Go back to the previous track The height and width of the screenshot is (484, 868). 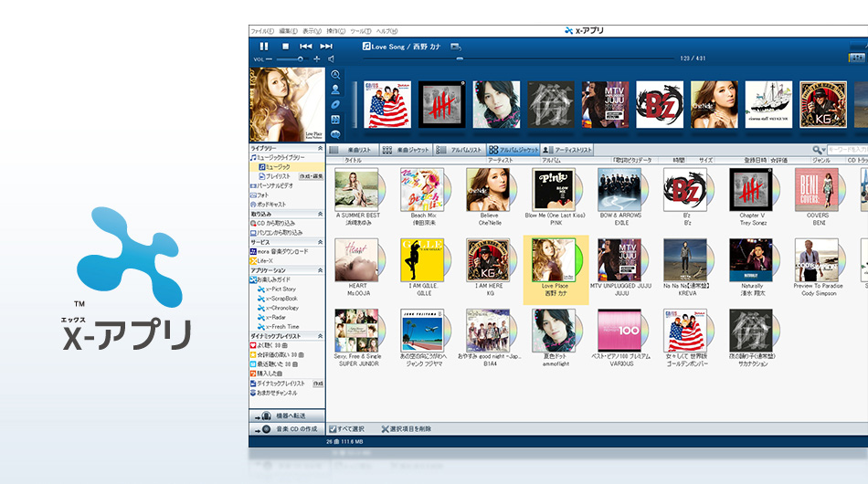coord(306,46)
